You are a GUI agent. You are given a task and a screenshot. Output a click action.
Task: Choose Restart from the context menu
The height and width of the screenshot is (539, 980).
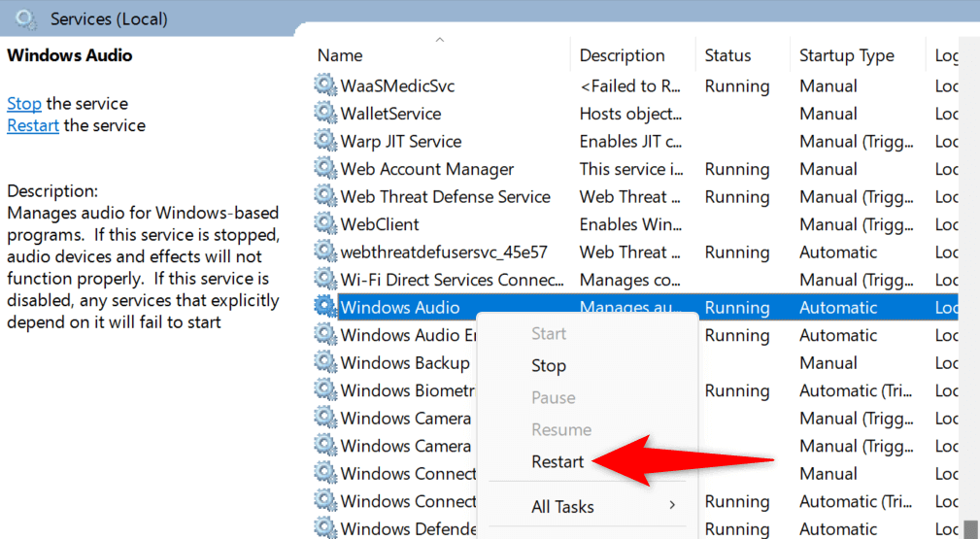[x=558, y=461]
